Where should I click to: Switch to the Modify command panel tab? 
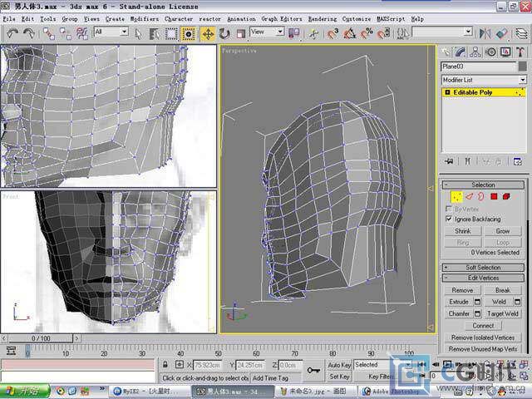tap(461, 52)
